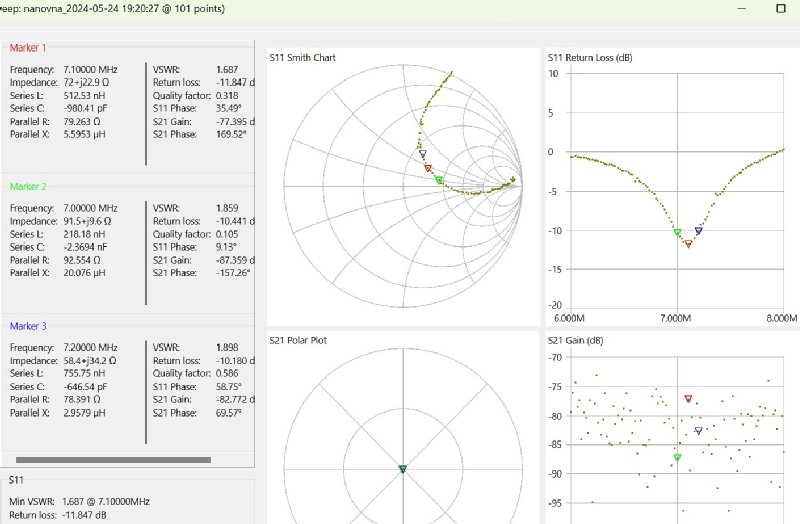Click the Parallel X value 20.076 µH
The height and width of the screenshot is (524, 800).
click(x=84, y=273)
